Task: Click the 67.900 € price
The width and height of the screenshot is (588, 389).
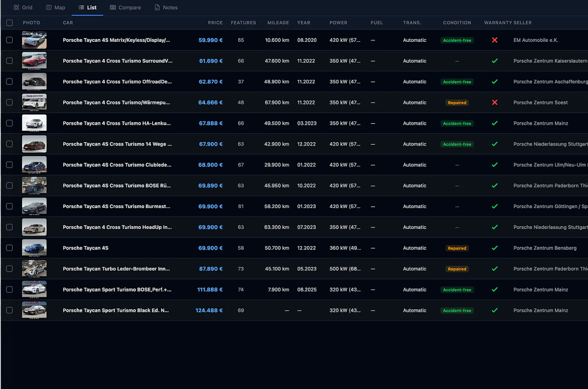Action: (211, 144)
